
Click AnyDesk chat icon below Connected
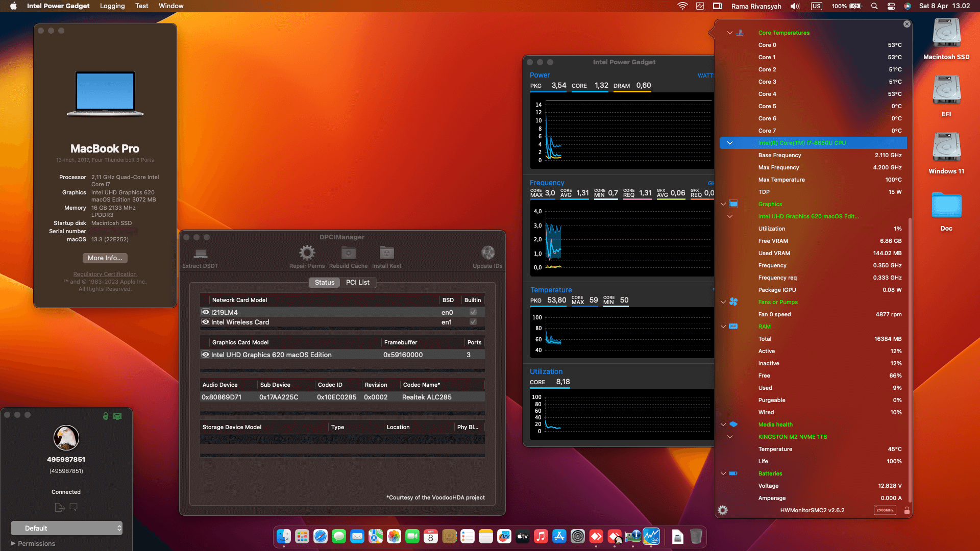(x=73, y=507)
